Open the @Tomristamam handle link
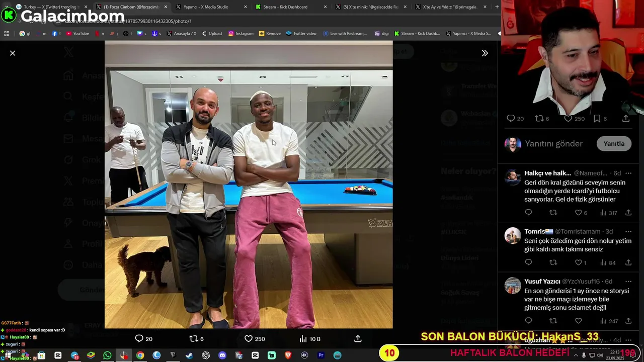The width and height of the screenshot is (644, 362). 578,232
